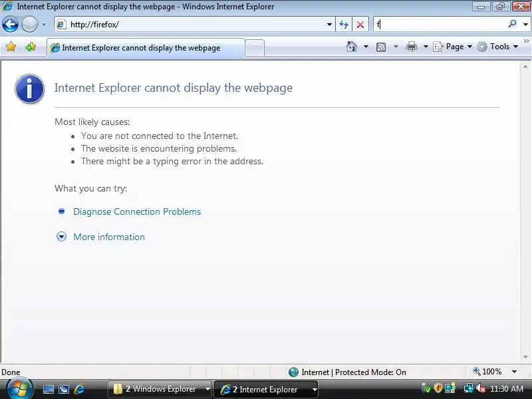Click the page scrollbar down arrow
This screenshot has height=399, width=532.
pos(525,357)
